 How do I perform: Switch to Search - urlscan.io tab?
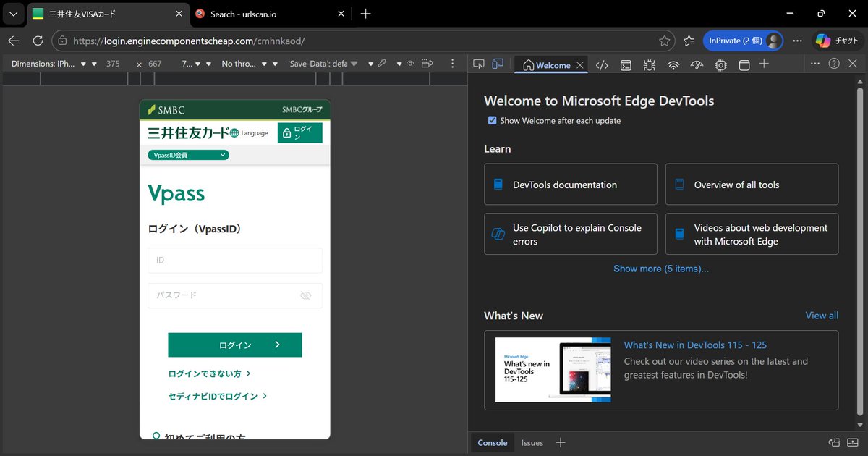[x=270, y=14]
